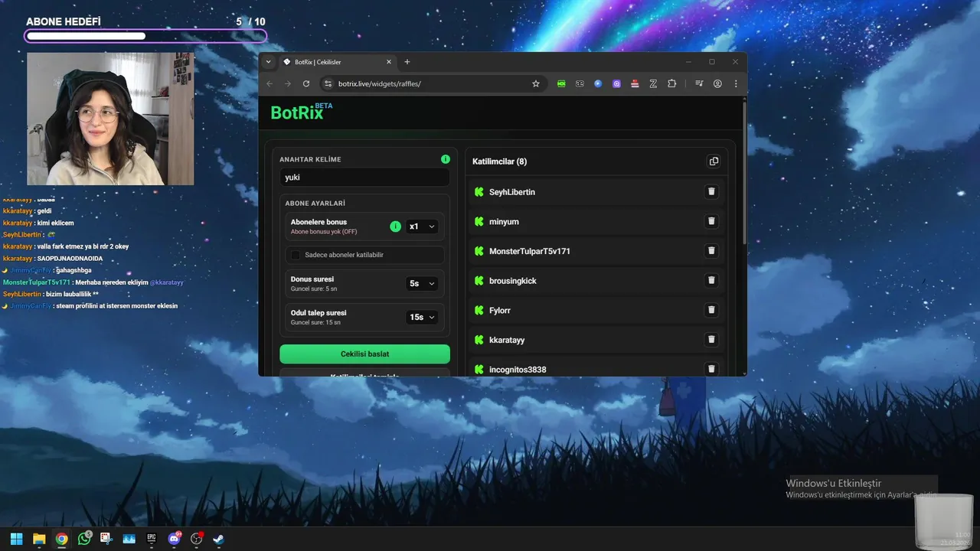This screenshot has height=551, width=980.
Task: Click green info icon for Abonelere bonus
Action: 395,227
